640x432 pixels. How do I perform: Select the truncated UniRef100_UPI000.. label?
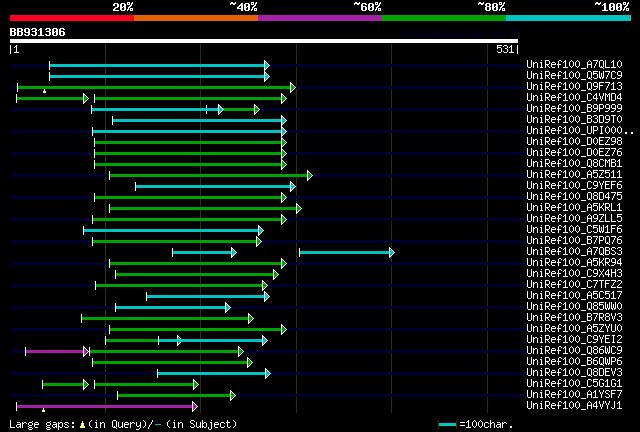coord(580,130)
